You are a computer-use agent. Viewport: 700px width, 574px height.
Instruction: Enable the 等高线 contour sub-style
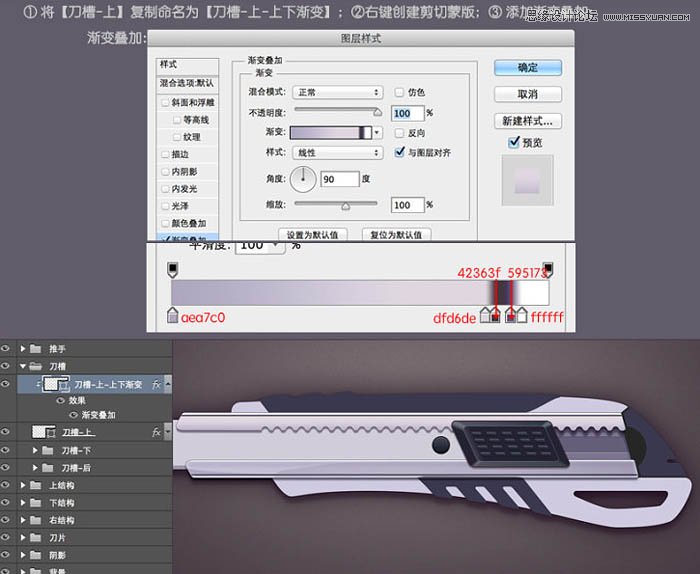tap(177, 120)
